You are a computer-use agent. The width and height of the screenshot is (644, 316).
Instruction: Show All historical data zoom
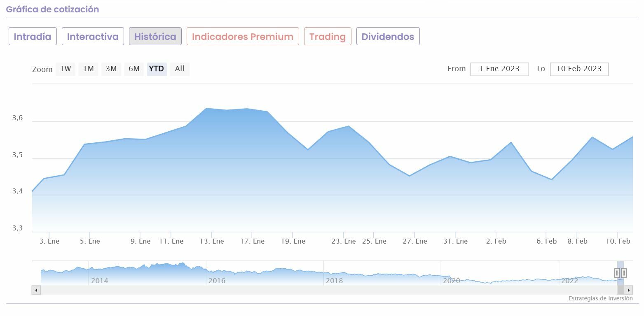(180, 69)
